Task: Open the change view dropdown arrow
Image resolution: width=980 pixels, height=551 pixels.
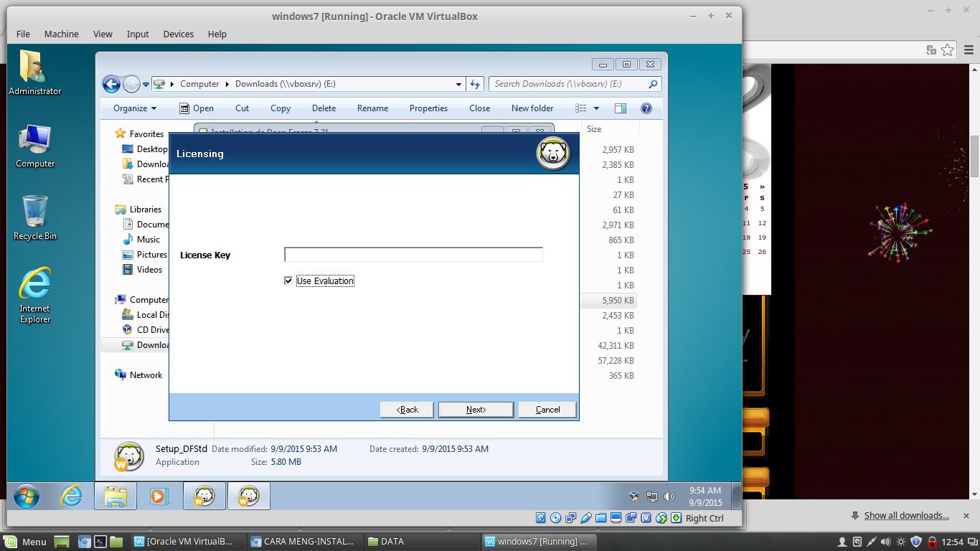Action: click(596, 108)
